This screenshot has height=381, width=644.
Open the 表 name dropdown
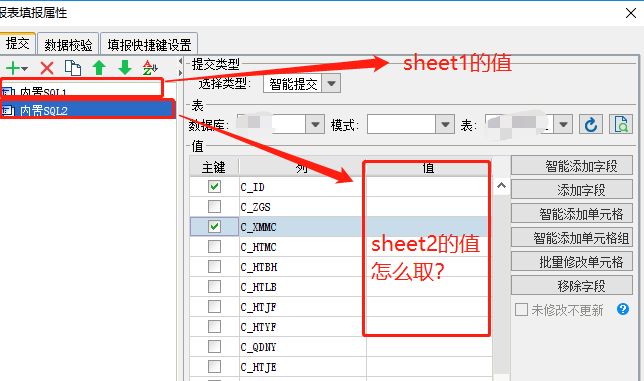pos(563,124)
